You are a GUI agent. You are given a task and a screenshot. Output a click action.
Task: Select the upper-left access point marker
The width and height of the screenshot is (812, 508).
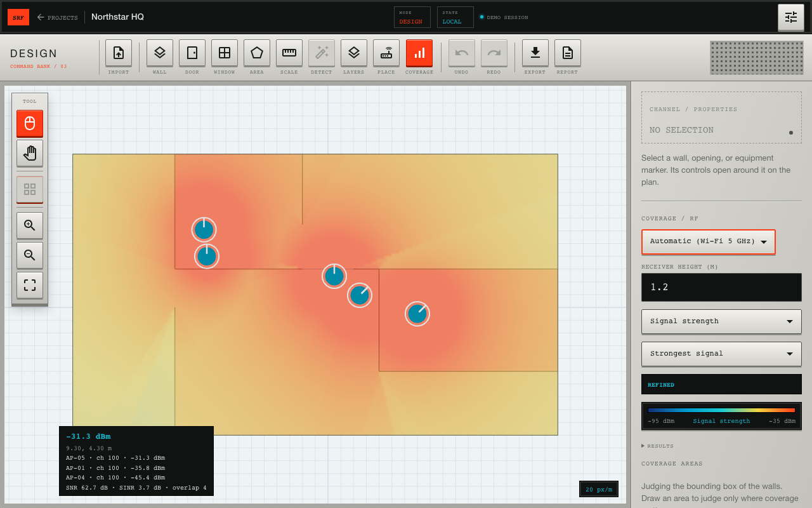pyautogui.click(x=204, y=230)
